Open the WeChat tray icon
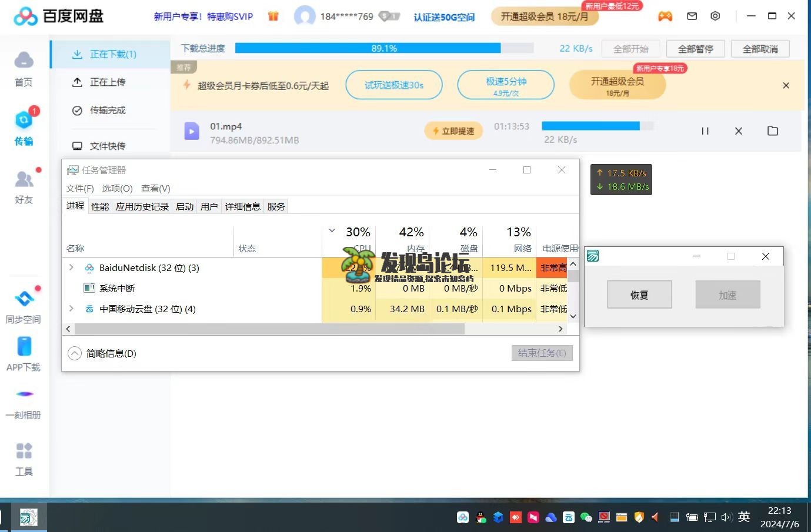Image resolution: width=811 pixels, height=532 pixels. tap(586, 517)
